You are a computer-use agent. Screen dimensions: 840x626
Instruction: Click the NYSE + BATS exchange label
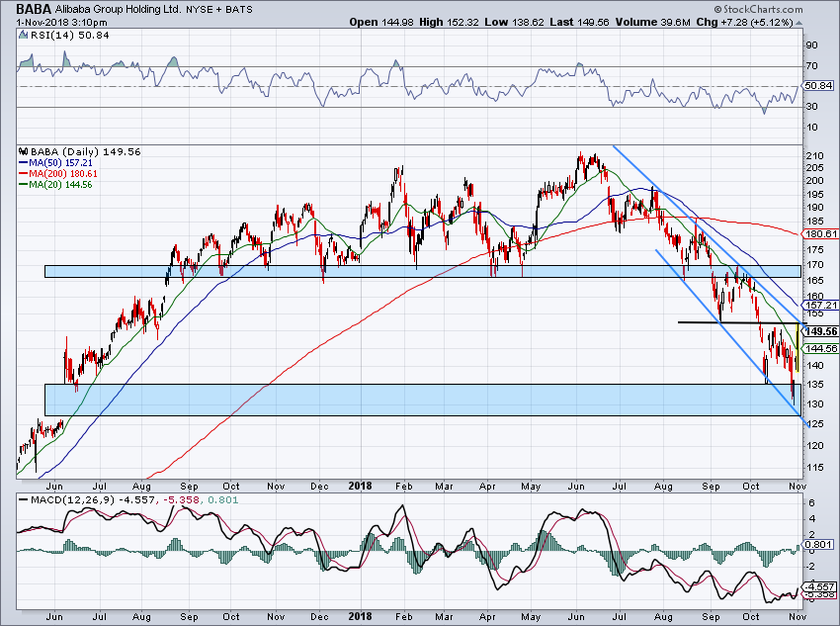coord(219,10)
